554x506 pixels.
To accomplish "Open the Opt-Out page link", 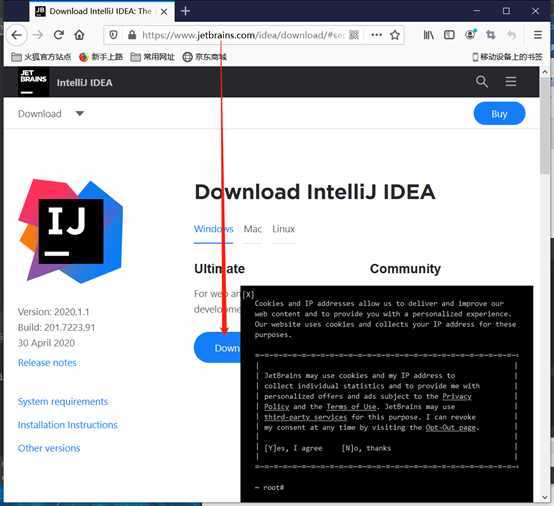I will 450,428.
